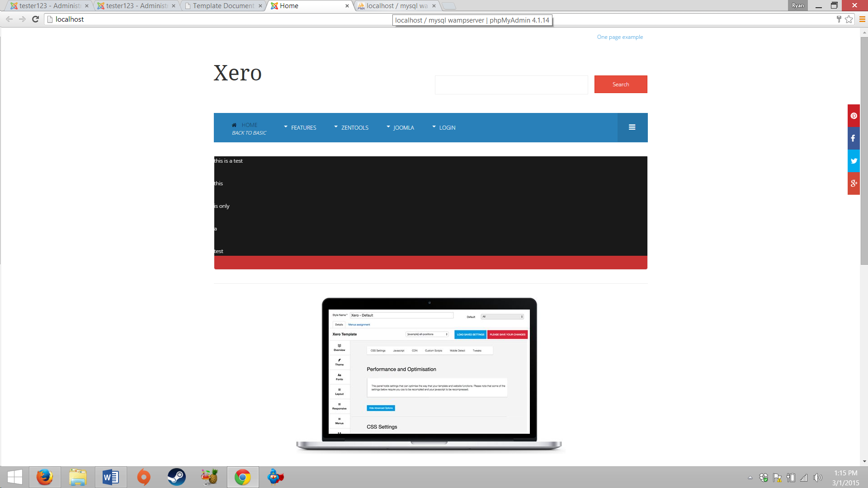Open Firefox from the taskbar
This screenshot has width=868, height=488.
(x=44, y=477)
